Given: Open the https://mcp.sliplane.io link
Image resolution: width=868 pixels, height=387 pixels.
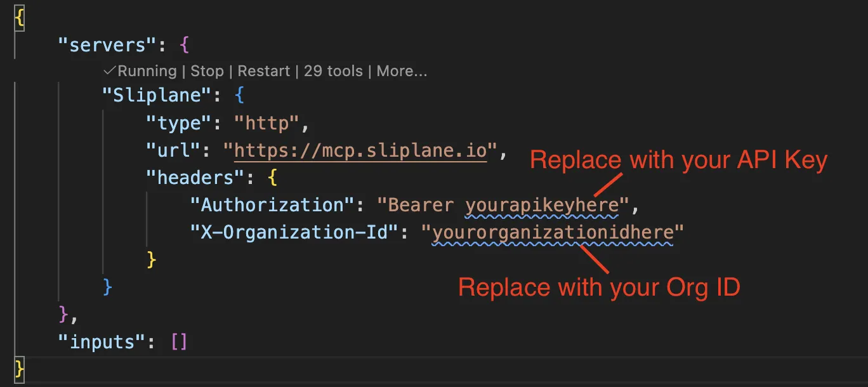Looking at the screenshot, I should pos(360,151).
